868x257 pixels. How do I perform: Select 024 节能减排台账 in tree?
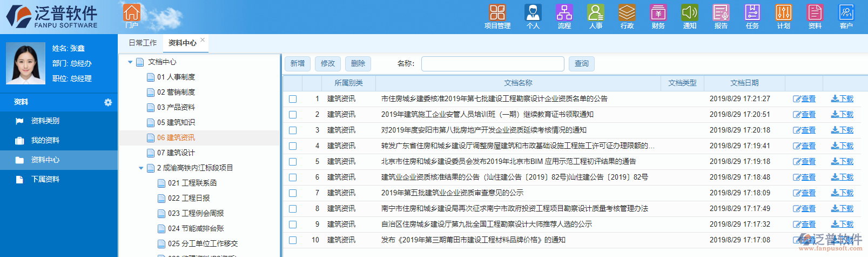(196, 229)
